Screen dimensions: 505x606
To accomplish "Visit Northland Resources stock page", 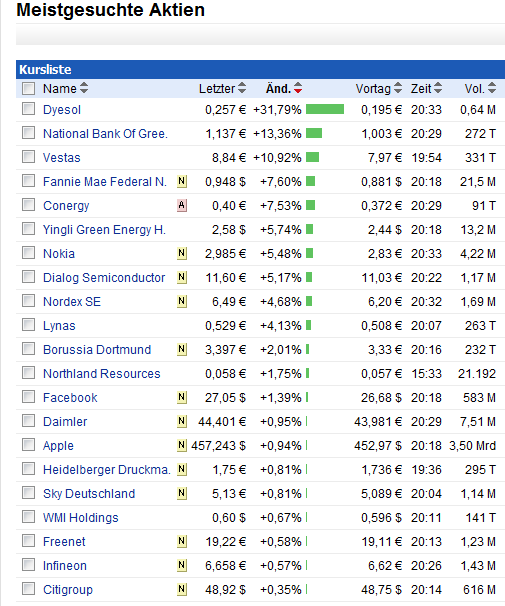I will click(102, 373).
